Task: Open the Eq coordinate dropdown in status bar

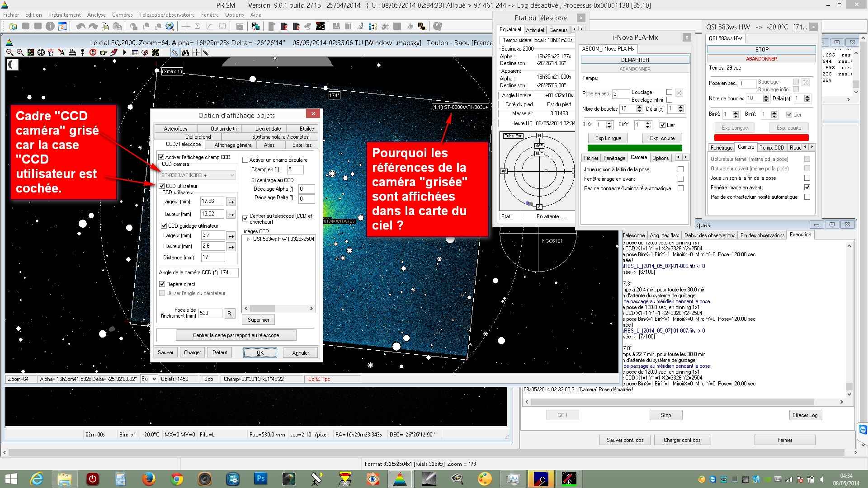Action: click(x=154, y=379)
